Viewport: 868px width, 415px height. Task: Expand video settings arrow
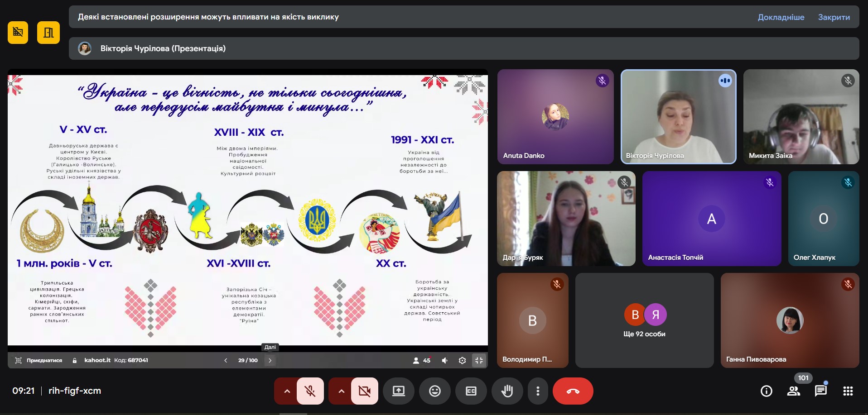341,391
